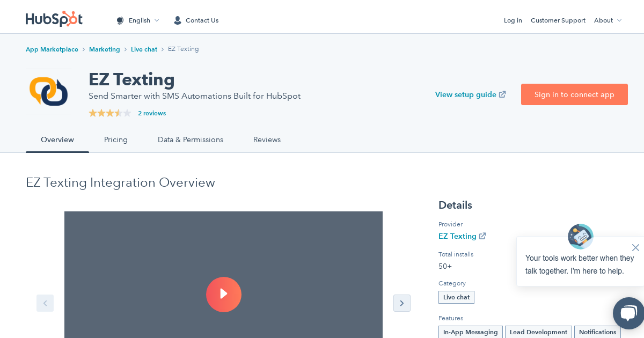Navigate to the App Marketplace breadcrumb
644x338 pixels.
[x=52, y=49]
